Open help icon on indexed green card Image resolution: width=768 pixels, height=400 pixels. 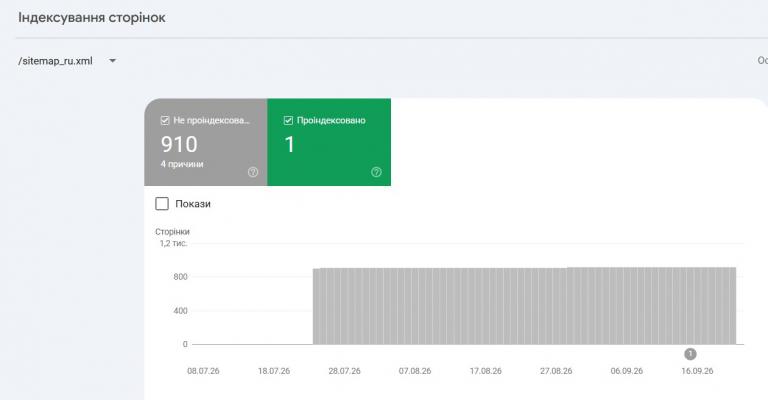[376, 172]
